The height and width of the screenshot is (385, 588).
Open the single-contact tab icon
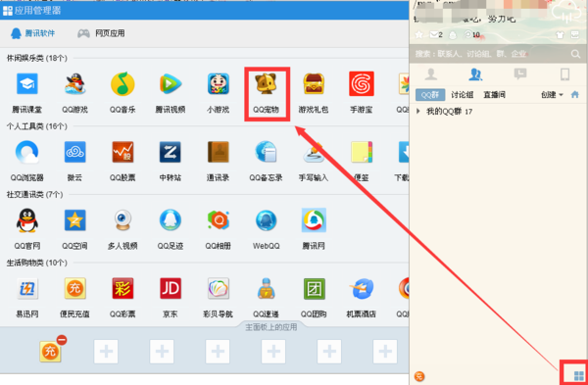[431, 74]
